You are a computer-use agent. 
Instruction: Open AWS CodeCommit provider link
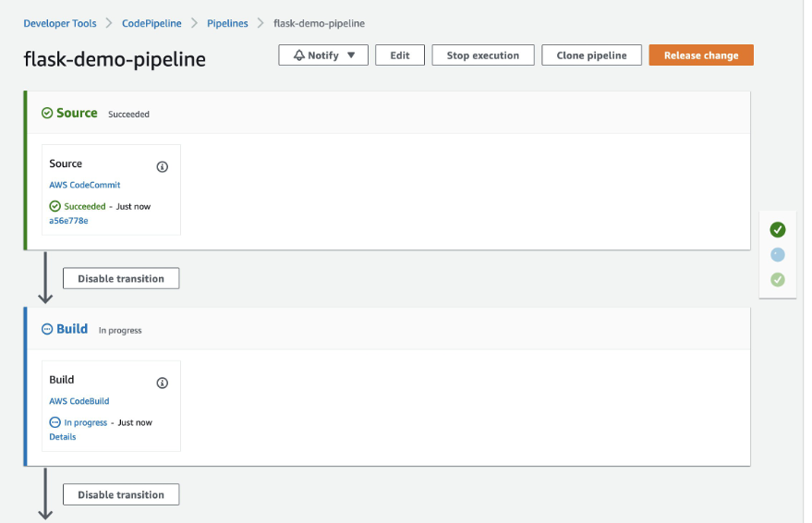point(85,185)
